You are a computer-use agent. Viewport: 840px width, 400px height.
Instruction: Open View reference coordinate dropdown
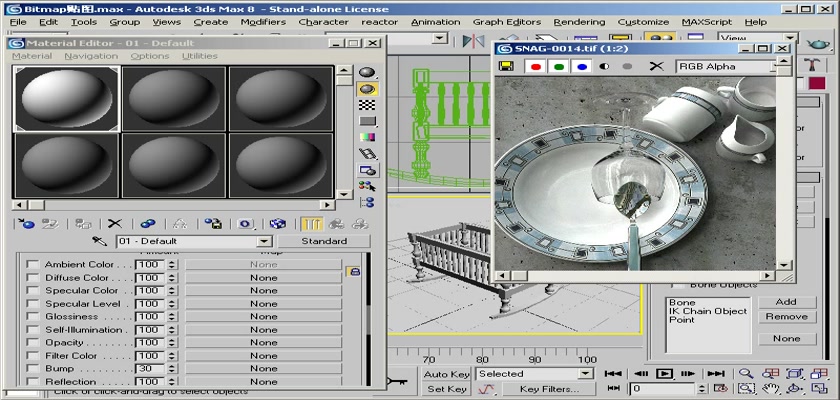(790, 39)
